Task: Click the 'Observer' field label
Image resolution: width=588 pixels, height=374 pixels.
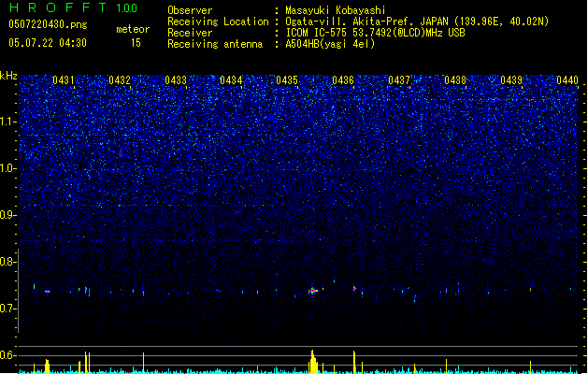Action: pos(190,10)
